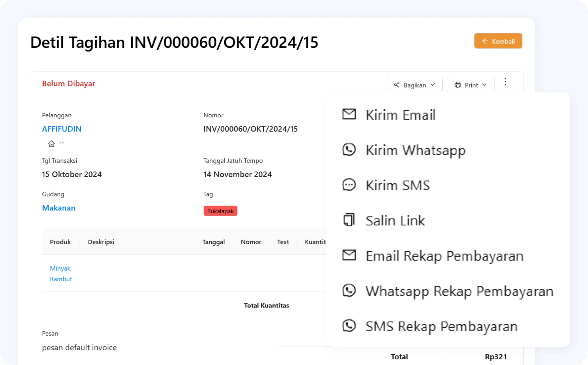Click the share icon in Bagikan button
This screenshot has width=588, height=365.
[x=397, y=85]
